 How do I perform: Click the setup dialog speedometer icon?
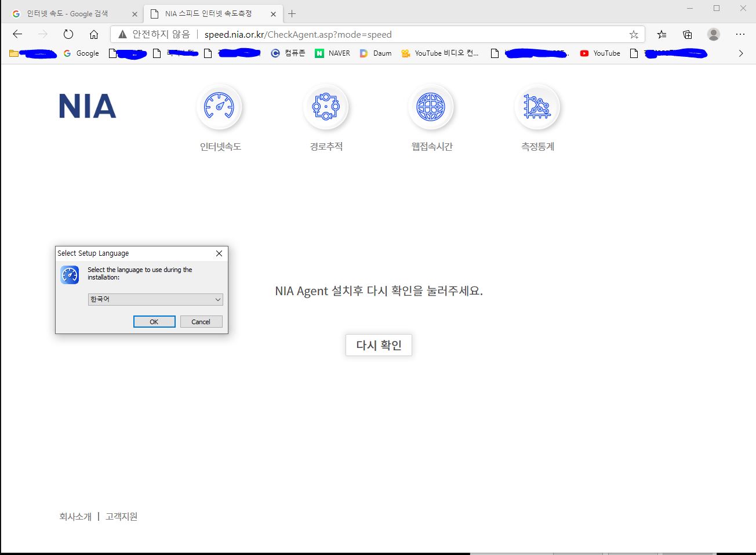(70, 275)
